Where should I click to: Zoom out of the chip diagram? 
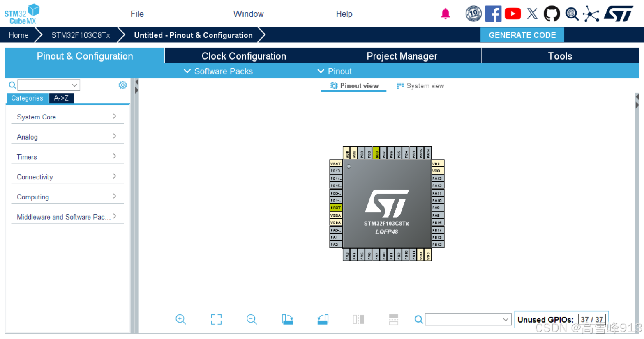click(252, 319)
